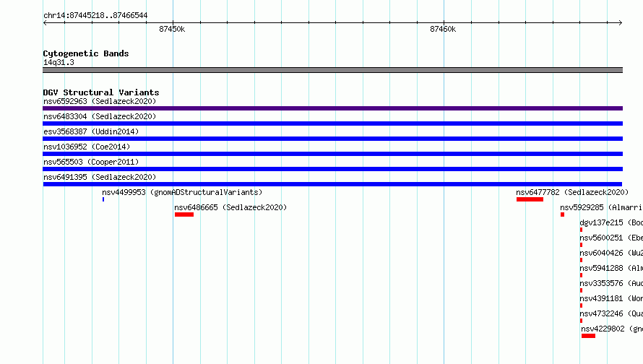Open the nsv6040426 variant label
This screenshot has width=643, height=364.
611,253
